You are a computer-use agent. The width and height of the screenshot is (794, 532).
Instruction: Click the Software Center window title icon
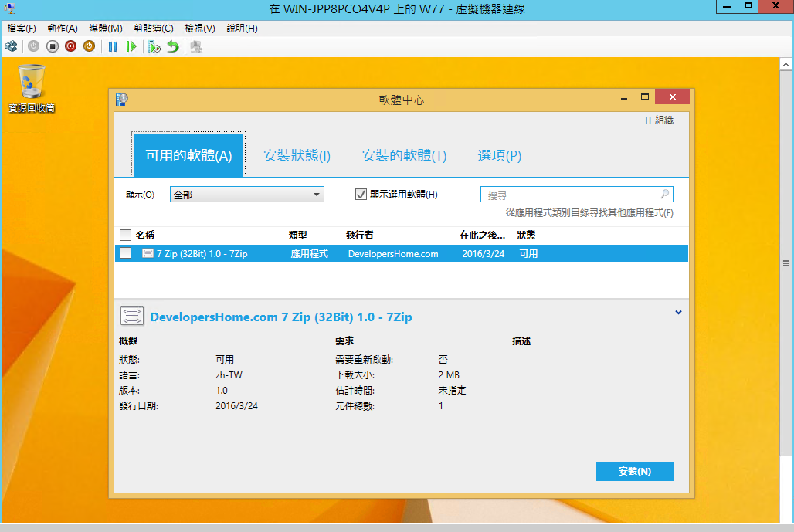point(121,99)
